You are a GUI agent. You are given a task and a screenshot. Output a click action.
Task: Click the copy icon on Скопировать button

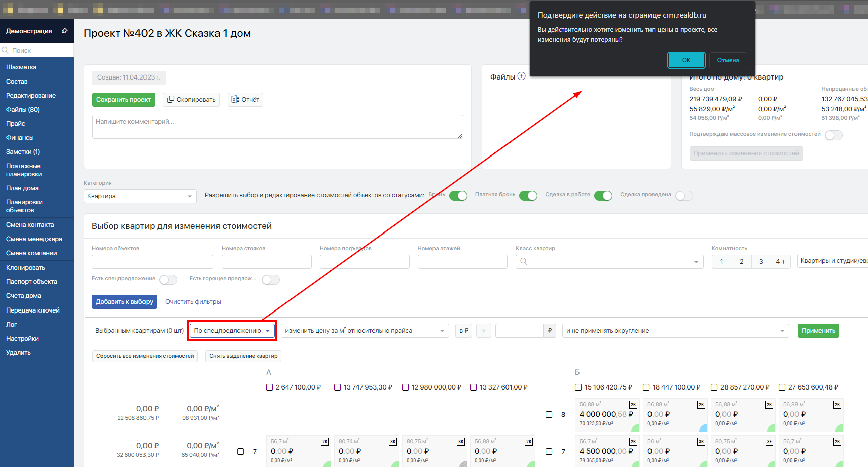coord(171,99)
